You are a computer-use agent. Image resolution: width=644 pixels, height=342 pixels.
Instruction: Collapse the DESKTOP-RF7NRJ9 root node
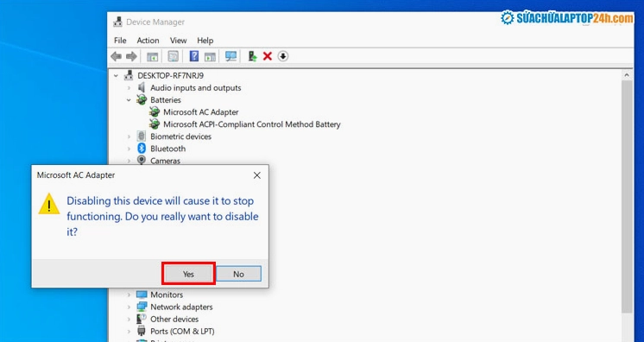[x=116, y=76]
